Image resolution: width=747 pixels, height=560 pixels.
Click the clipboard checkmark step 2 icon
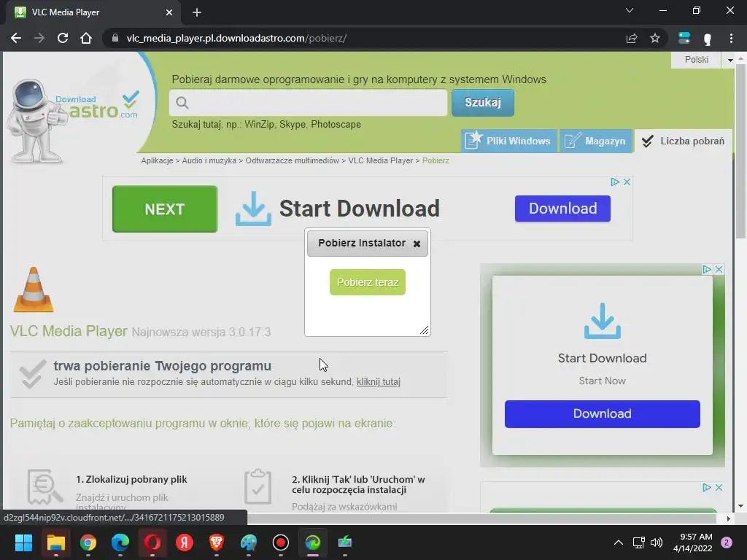click(x=258, y=486)
